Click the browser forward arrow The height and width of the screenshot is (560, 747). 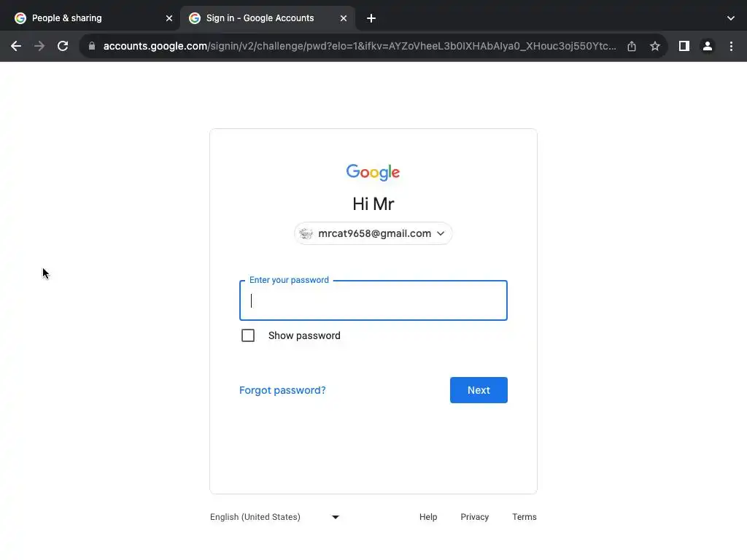pos(39,46)
